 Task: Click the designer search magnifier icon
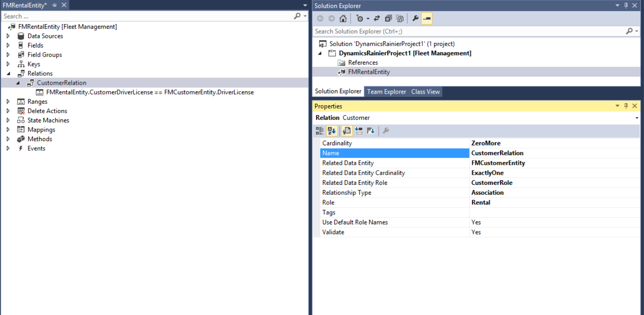(297, 16)
